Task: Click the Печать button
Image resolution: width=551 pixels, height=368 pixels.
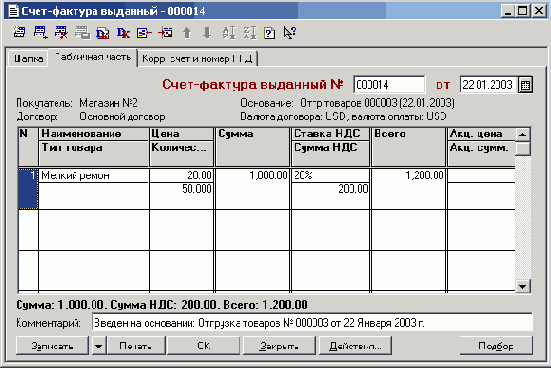Action: click(x=136, y=346)
